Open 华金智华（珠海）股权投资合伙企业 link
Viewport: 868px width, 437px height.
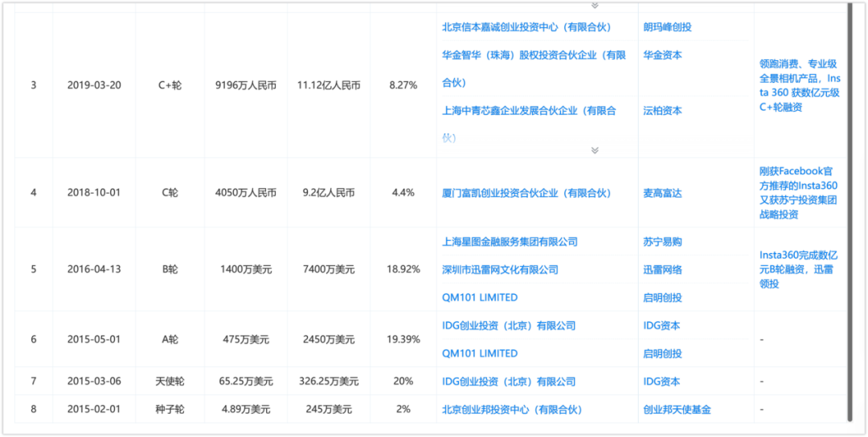(x=534, y=68)
